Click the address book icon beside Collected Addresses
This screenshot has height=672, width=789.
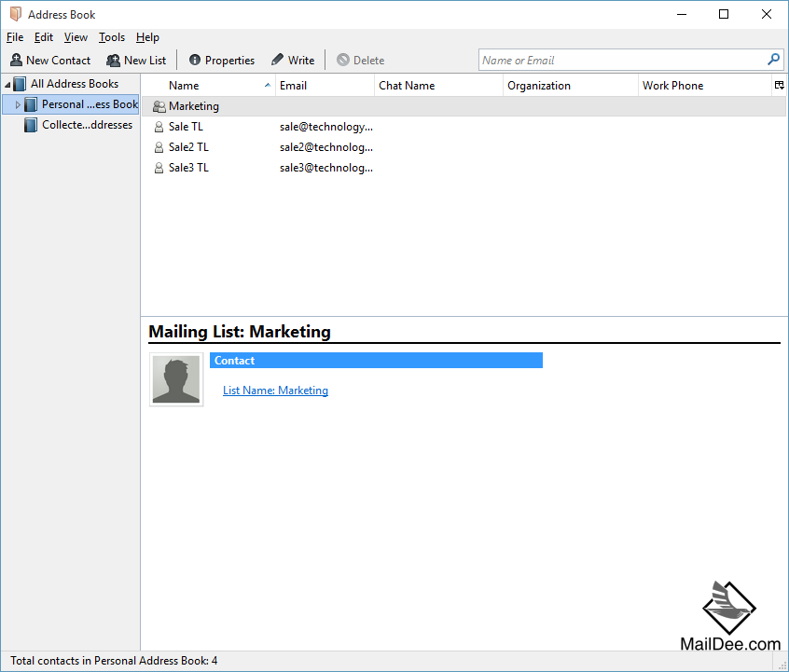(x=31, y=125)
